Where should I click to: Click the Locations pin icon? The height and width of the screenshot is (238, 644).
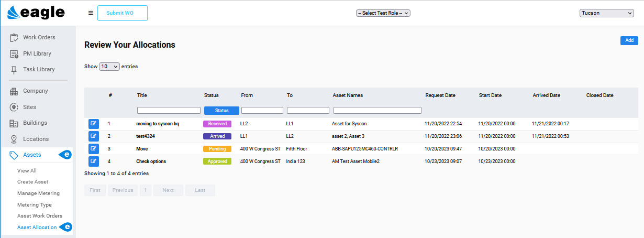point(14,139)
